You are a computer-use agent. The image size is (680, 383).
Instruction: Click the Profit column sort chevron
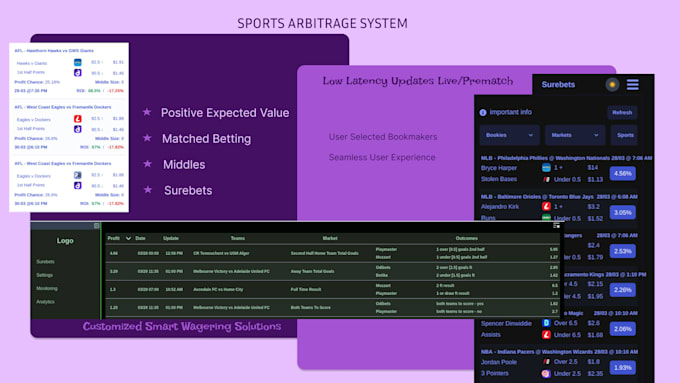point(128,238)
